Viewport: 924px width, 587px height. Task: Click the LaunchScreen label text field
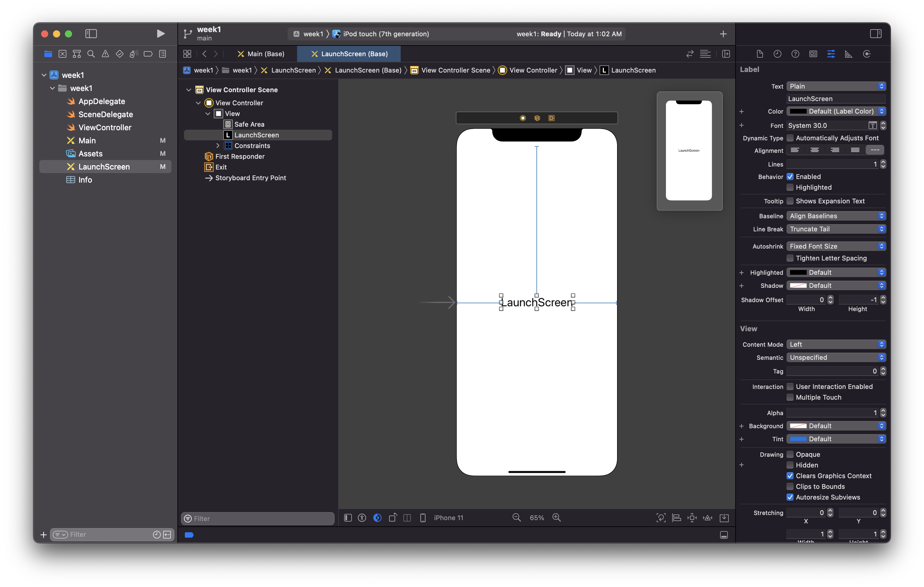click(836, 99)
